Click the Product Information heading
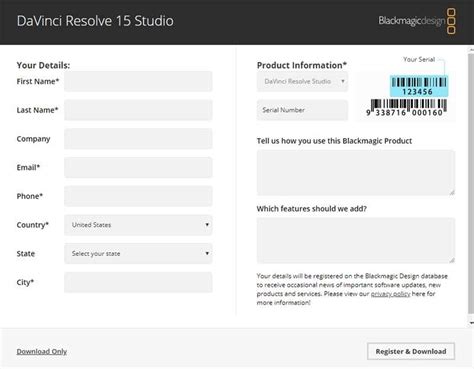 [302, 65]
